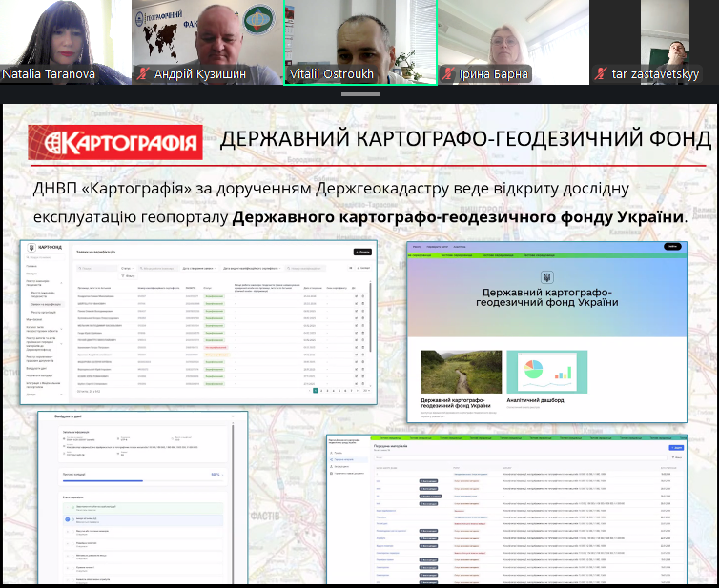Click muted mic icon beside tar zastavetskyy

pyautogui.click(x=601, y=73)
